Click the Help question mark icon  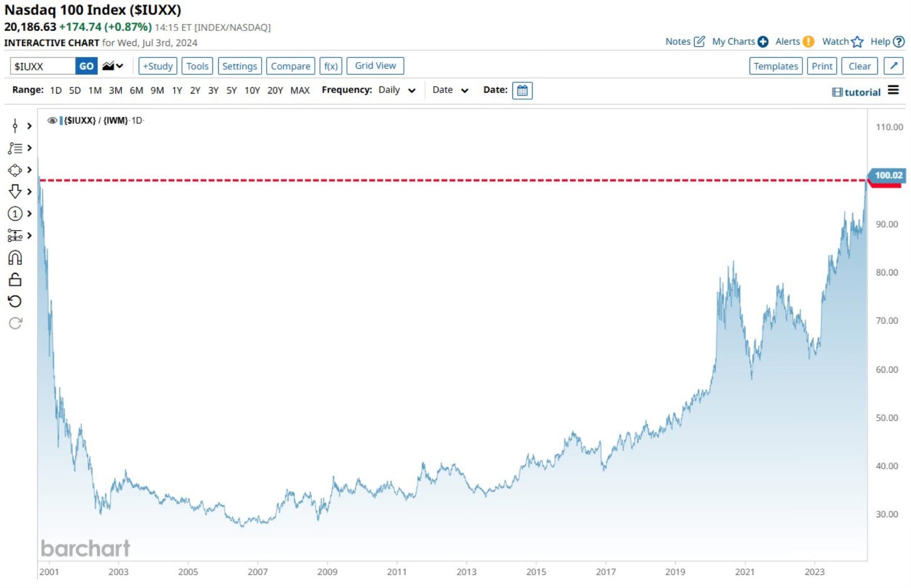tap(899, 42)
